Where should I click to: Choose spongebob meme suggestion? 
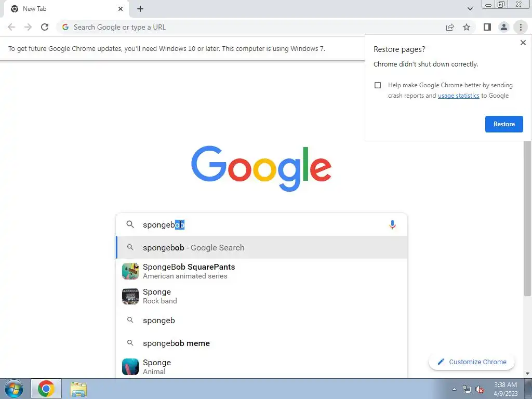[x=262, y=343]
